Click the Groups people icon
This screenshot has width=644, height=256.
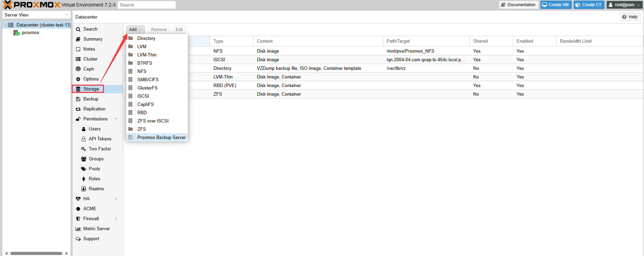coord(84,159)
